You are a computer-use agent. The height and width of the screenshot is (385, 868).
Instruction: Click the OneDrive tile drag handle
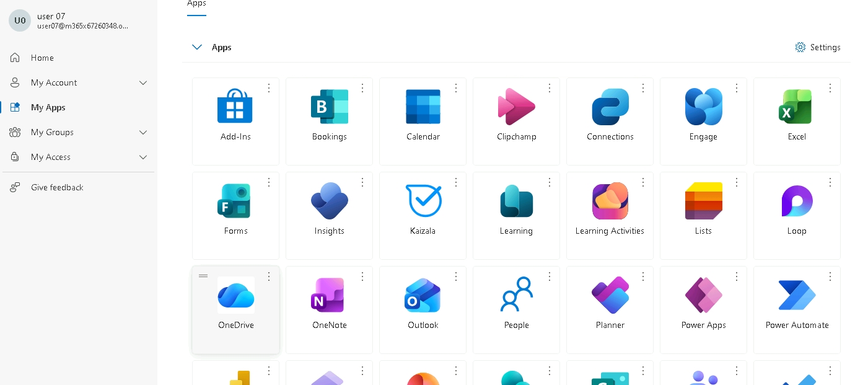[x=203, y=276]
